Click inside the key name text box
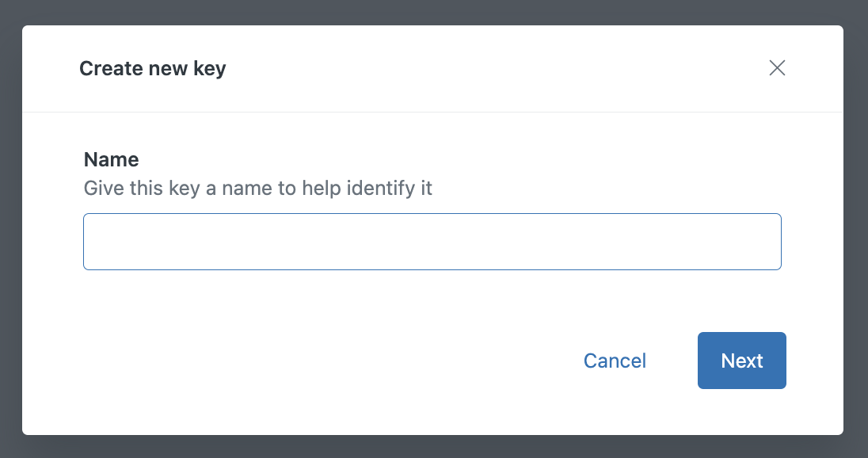868x458 pixels. [432, 242]
